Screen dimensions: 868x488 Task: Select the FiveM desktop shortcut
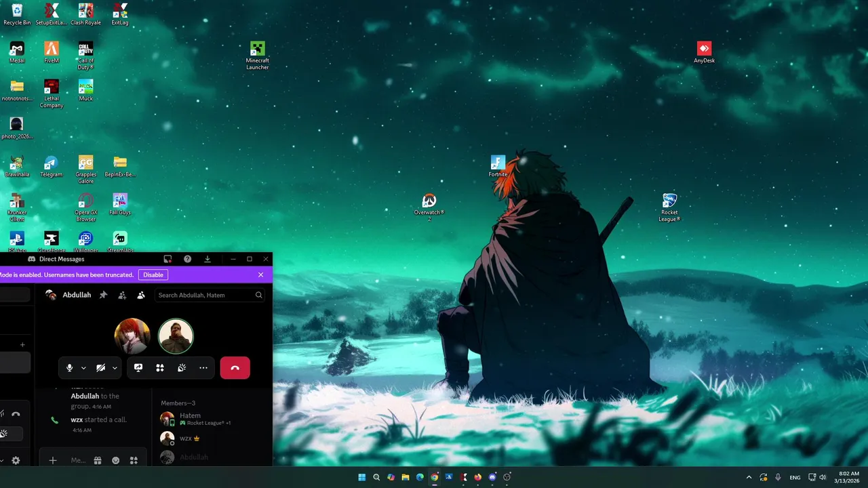52,52
